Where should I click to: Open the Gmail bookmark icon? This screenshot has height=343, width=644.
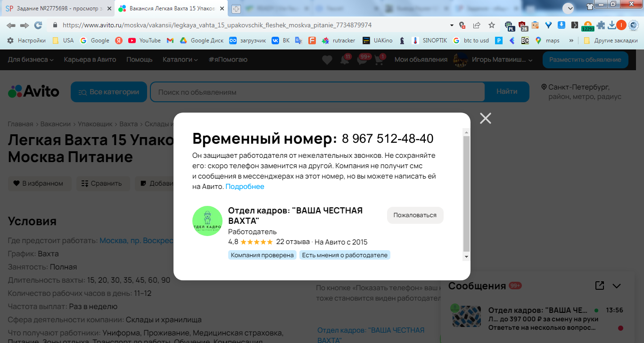point(170,41)
